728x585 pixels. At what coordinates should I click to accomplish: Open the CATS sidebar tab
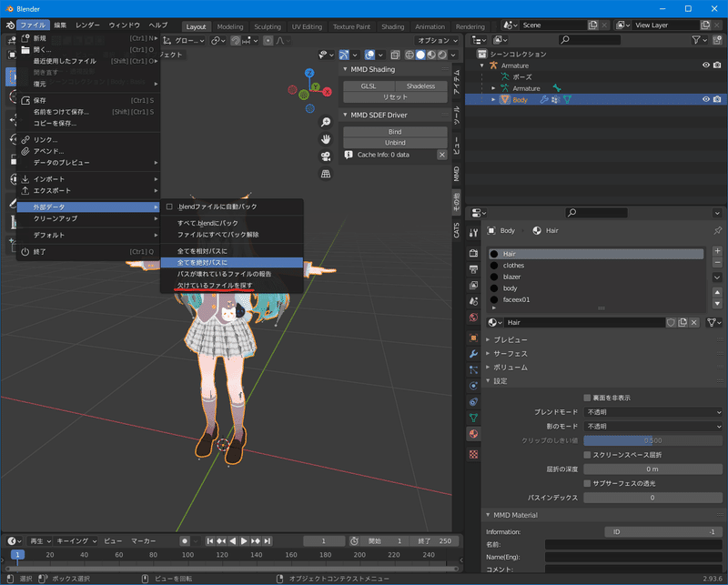pyautogui.click(x=457, y=230)
